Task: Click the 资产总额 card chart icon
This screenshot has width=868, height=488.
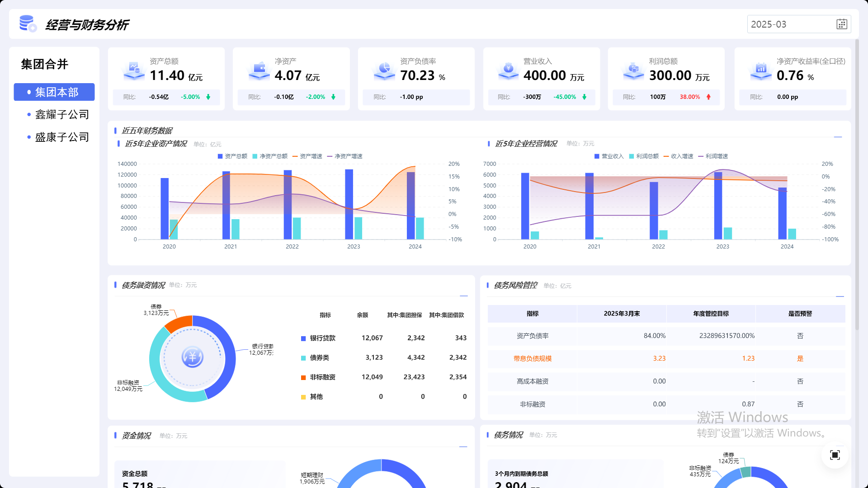Action: 134,70
